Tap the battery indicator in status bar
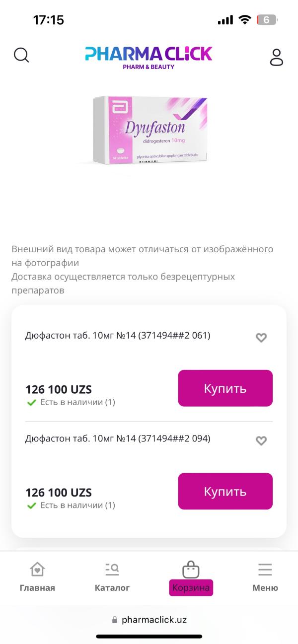Viewport: 298px width, 644px height. (267, 20)
